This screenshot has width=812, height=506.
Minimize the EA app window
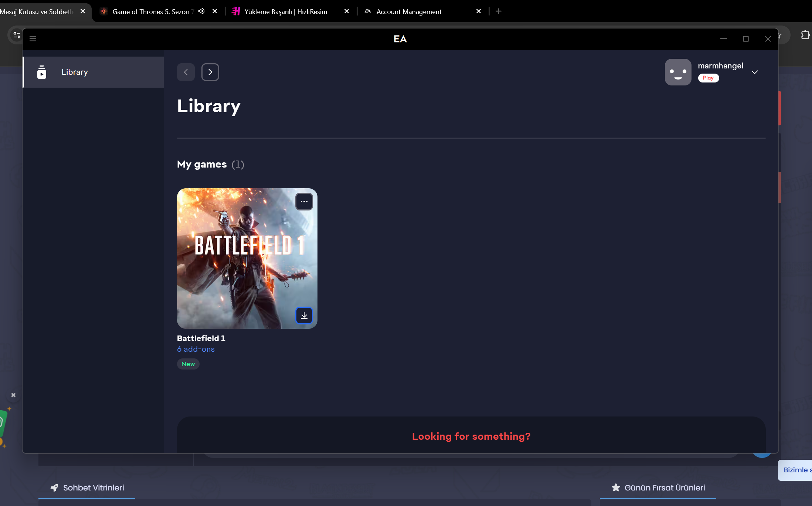pos(724,38)
